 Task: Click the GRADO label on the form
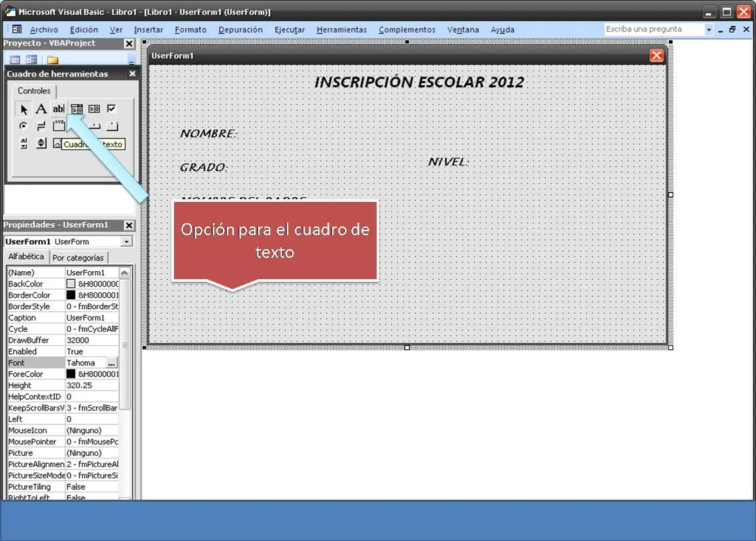[203, 167]
